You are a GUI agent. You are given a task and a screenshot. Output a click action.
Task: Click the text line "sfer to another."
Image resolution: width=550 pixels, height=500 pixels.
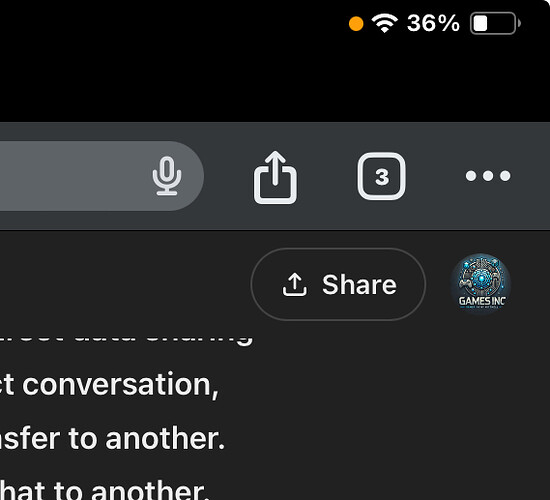tap(112, 439)
